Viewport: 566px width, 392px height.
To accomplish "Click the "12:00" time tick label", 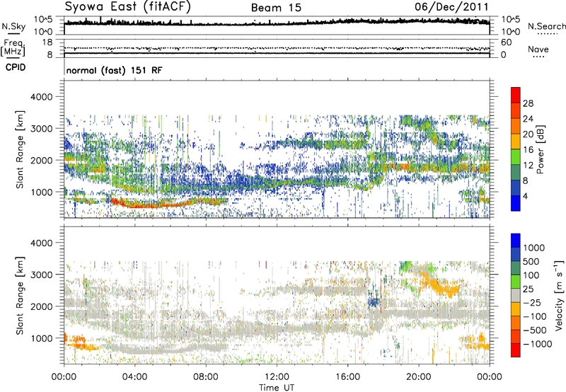I will point(277,377).
